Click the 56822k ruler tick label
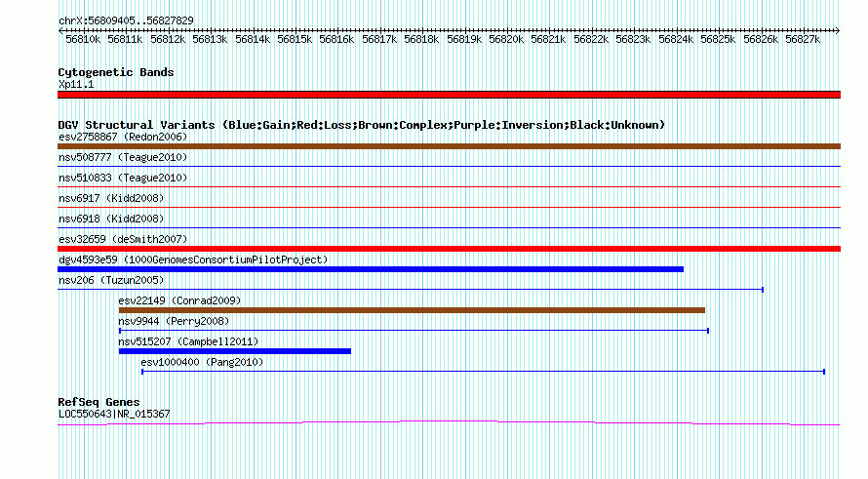The width and height of the screenshot is (868, 479). pos(591,40)
